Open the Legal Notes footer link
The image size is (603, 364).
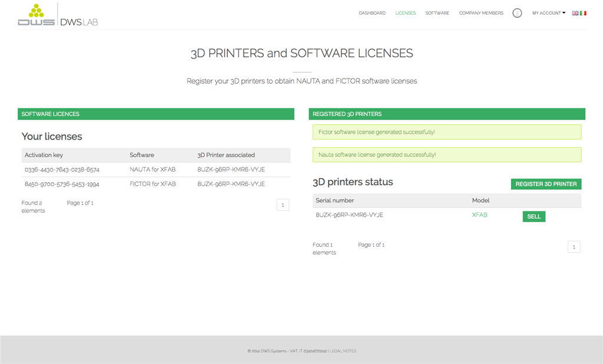[x=343, y=351]
